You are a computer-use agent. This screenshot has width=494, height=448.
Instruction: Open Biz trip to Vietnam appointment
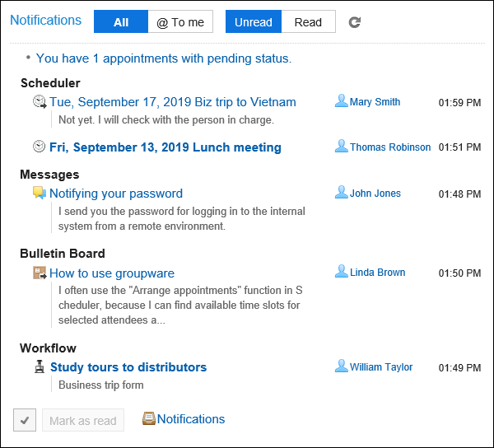click(173, 102)
